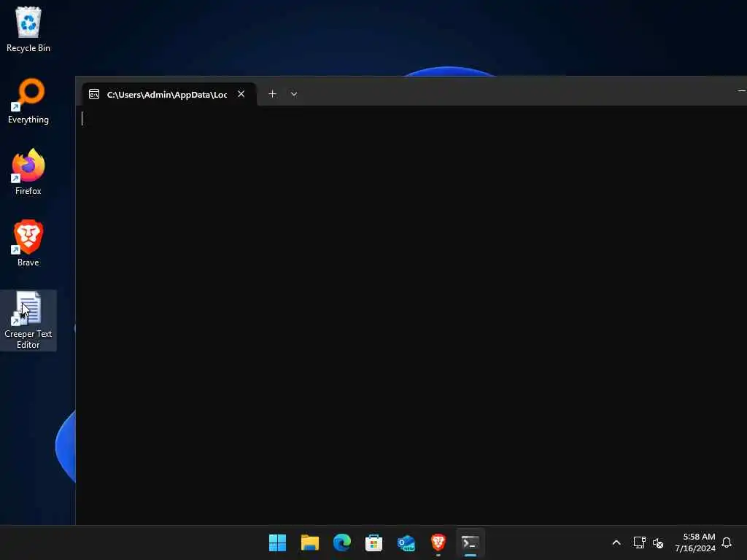This screenshot has width=747, height=560.
Task: Click inside the terminal text area
Action: (411, 314)
